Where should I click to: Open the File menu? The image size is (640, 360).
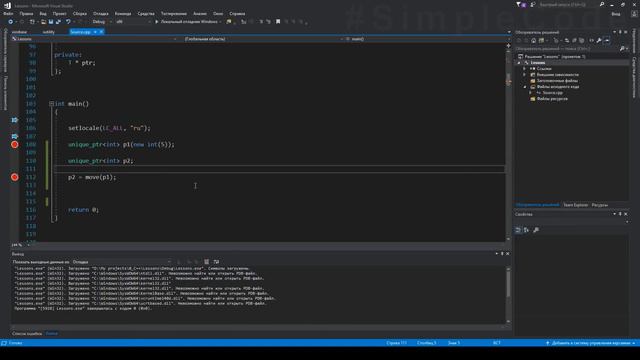tap(8, 13)
